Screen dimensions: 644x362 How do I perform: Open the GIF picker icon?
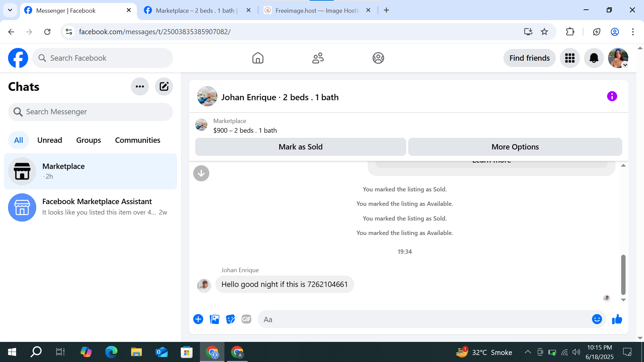247,319
